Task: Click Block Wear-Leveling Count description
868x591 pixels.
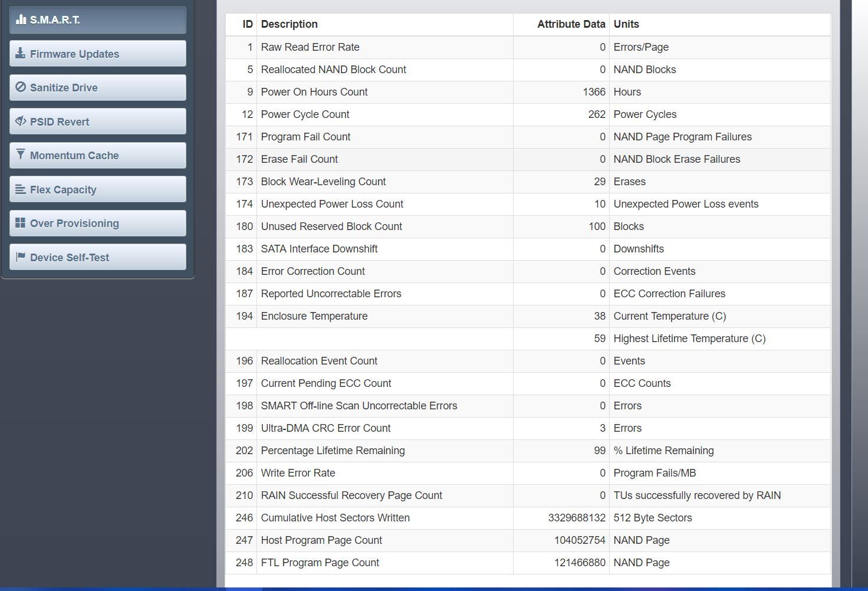Action: coord(323,182)
